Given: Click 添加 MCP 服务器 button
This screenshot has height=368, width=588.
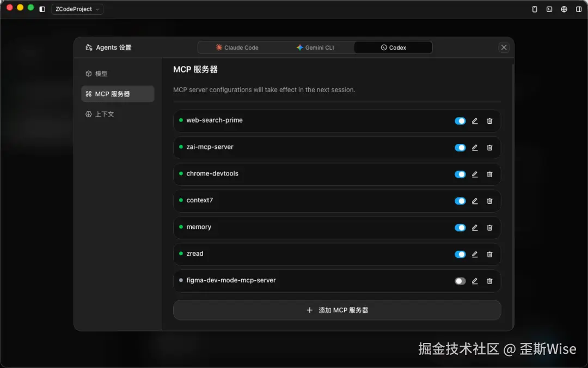Looking at the screenshot, I should (337, 310).
